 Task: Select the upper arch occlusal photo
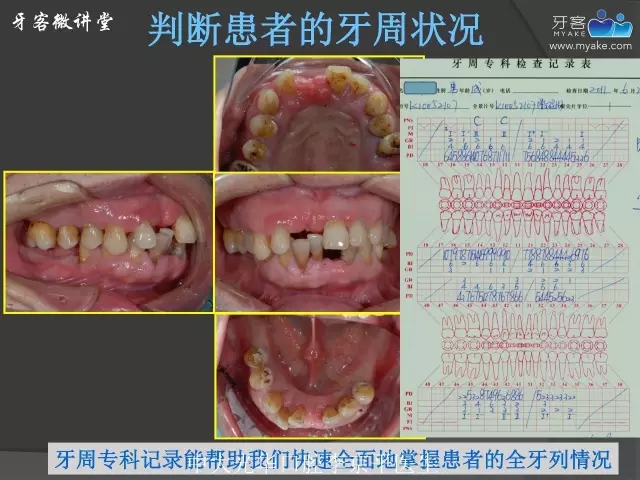pyautogui.click(x=306, y=110)
